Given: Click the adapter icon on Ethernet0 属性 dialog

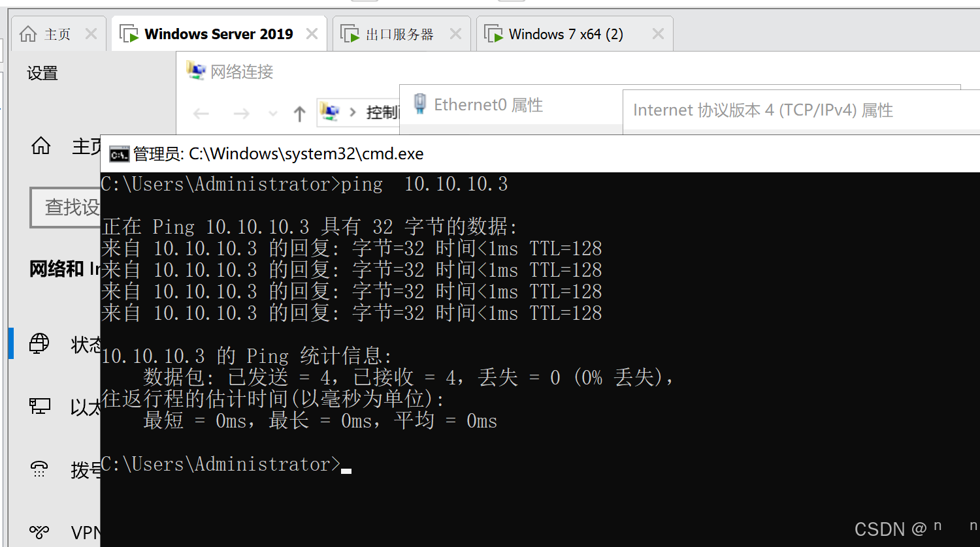Looking at the screenshot, I should coord(419,103).
